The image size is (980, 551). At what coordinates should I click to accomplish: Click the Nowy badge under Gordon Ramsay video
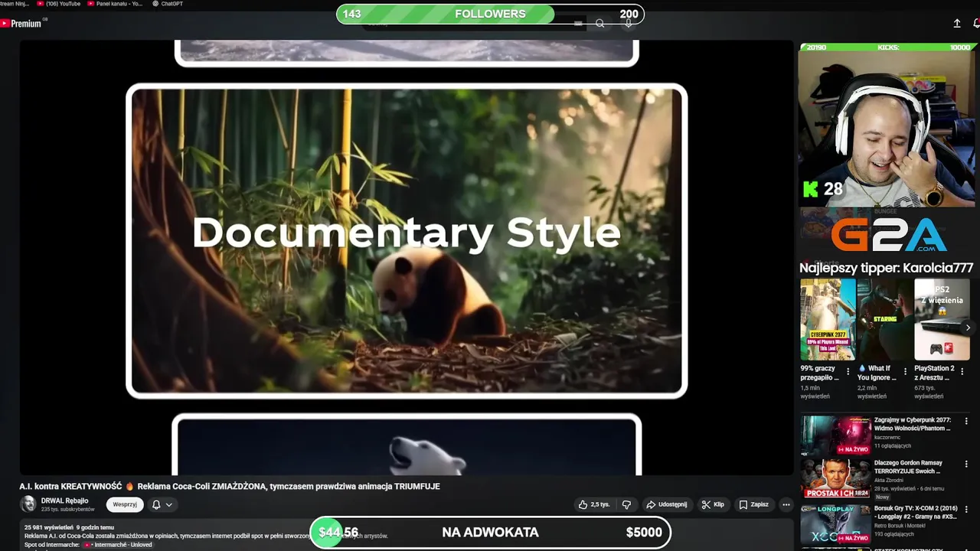point(883,497)
